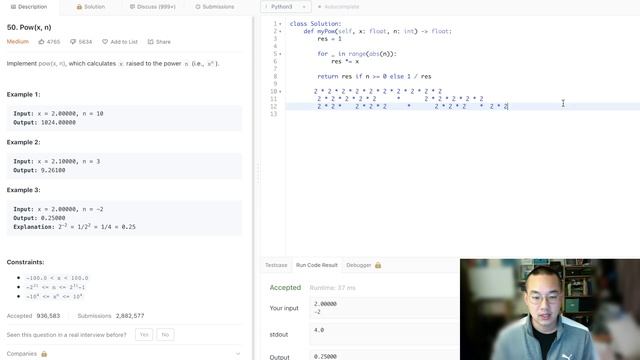640x360 pixels.
Task: Expand the Companies section chevron
Action: 238,354
